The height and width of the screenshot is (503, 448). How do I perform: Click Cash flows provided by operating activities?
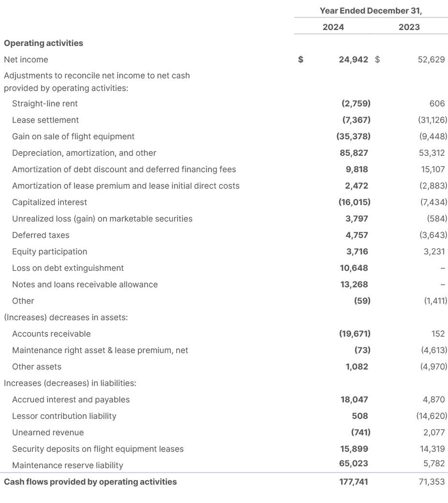[90, 482]
